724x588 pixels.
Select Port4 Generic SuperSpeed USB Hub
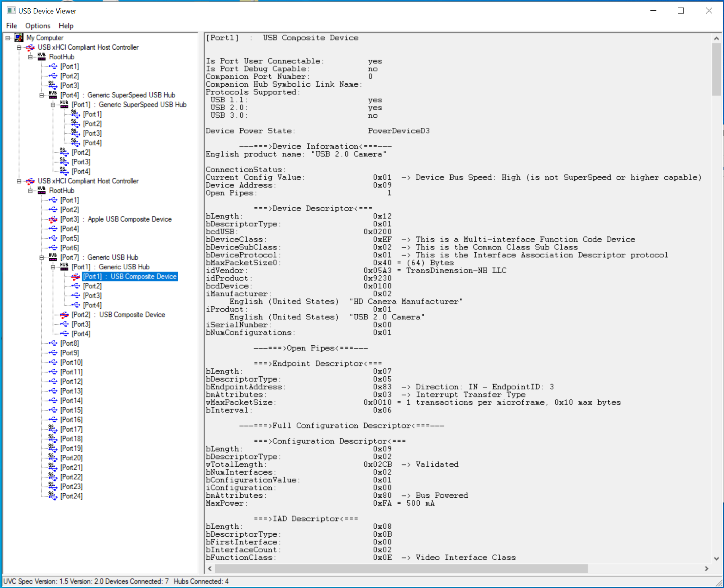(x=117, y=95)
